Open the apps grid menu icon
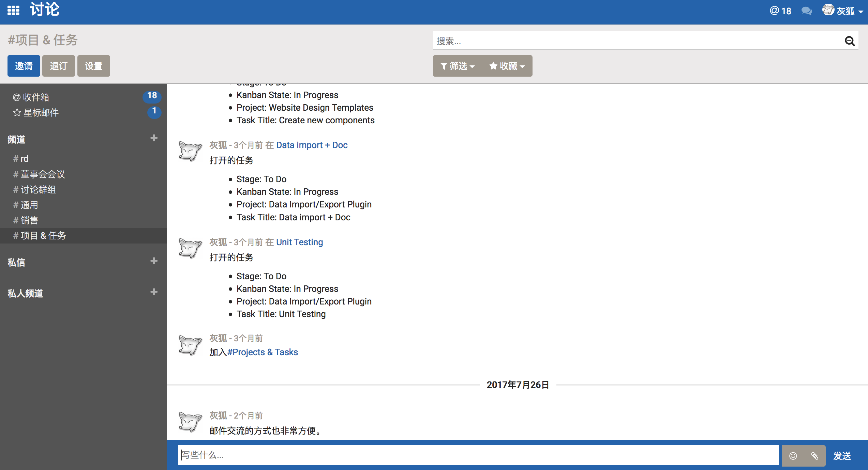The height and width of the screenshot is (470, 868). click(13, 10)
